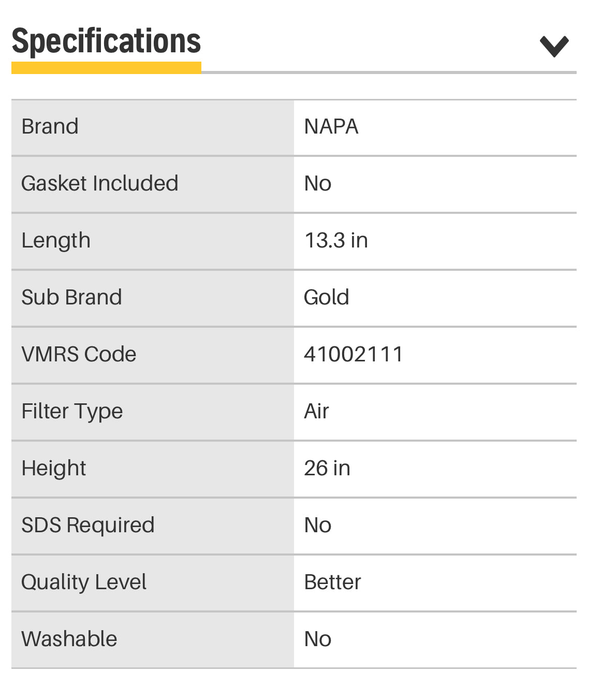Click the 41002111 VMRS code value
The width and height of the screenshot is (616, 700).
[x=354, y=354]
